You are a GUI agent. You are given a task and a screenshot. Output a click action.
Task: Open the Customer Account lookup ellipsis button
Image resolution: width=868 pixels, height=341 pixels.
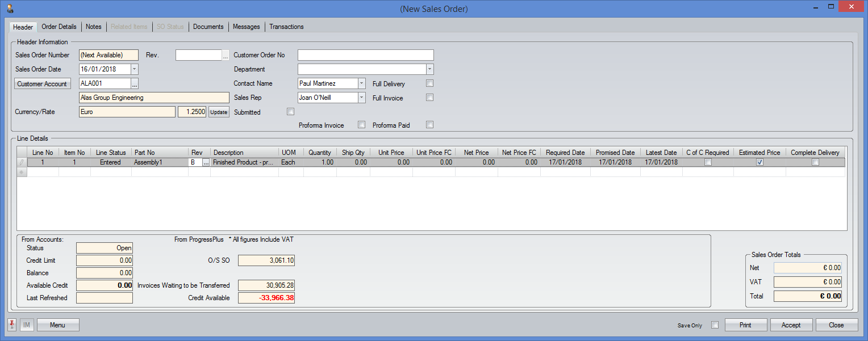[x=135, y=84]
